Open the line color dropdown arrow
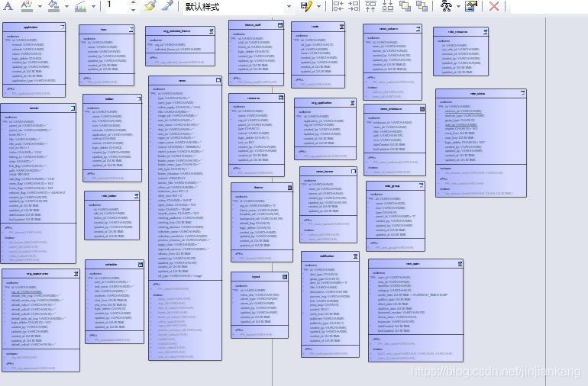The image size is (588, 386). 93,6
